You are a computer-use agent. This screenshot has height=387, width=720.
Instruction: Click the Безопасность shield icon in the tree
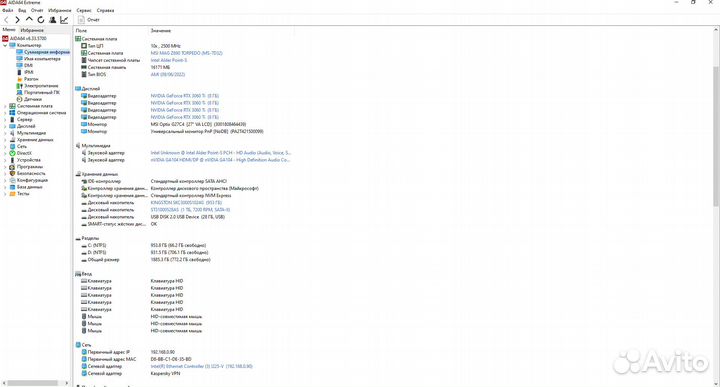[12, 174]
